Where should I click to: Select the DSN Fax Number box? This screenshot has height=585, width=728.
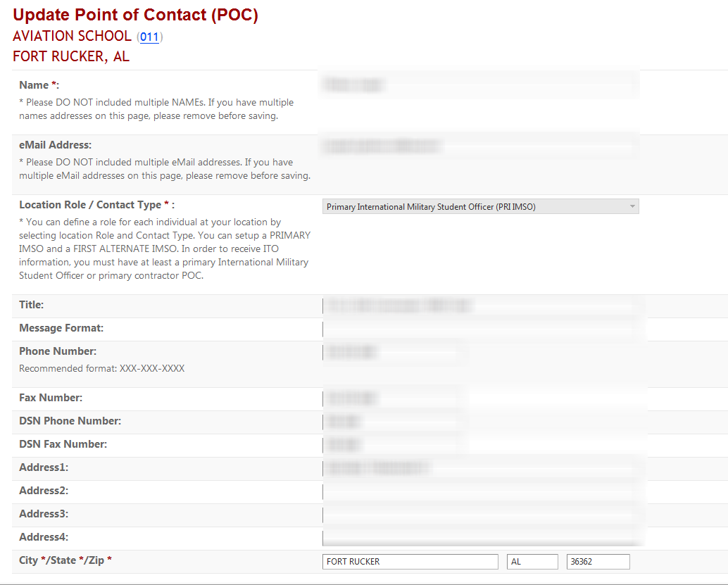click(391, 445)
